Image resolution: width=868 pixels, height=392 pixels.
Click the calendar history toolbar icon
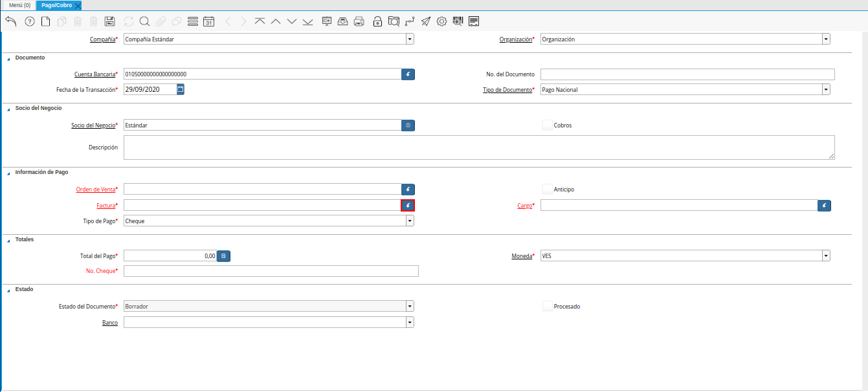click(x=208, y=21)
